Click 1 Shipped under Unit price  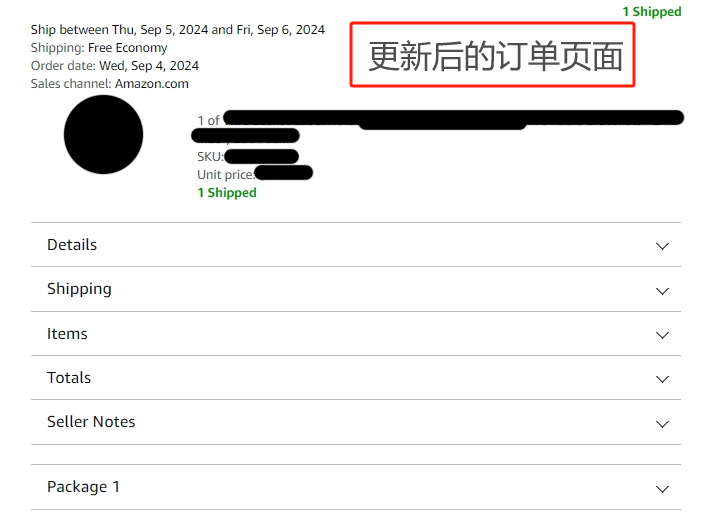[227, 193]
